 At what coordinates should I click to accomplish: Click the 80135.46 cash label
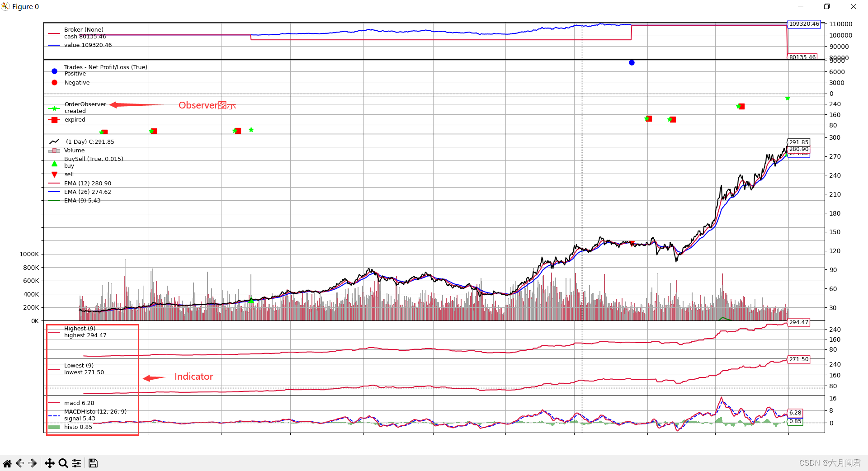[x=802, y=57]
